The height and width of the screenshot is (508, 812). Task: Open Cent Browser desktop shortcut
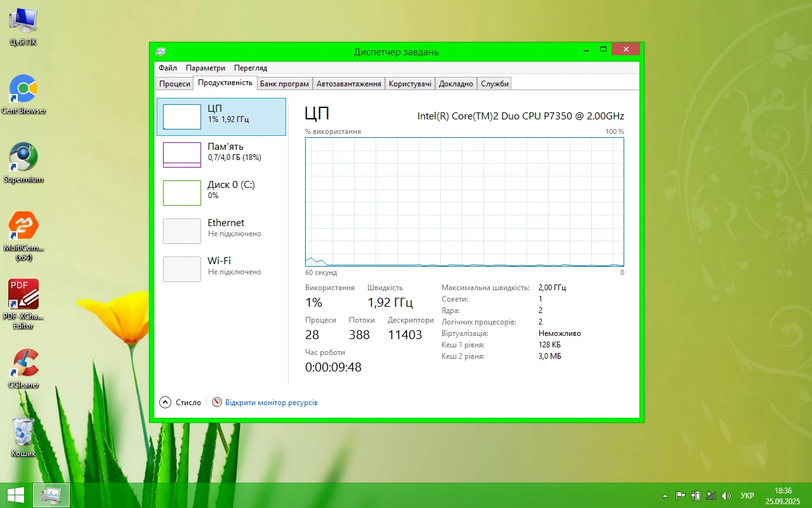coord(23,90)
